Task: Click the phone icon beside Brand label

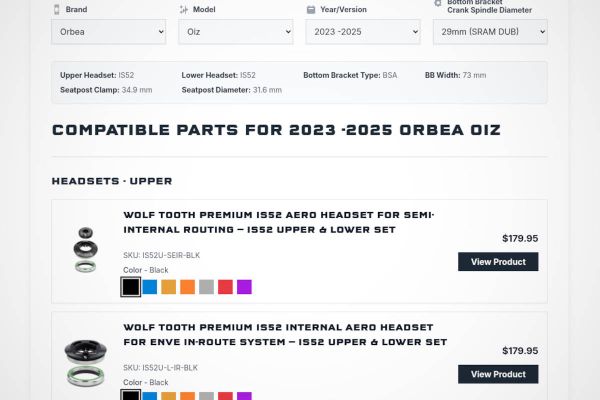Action: [57, 10]
